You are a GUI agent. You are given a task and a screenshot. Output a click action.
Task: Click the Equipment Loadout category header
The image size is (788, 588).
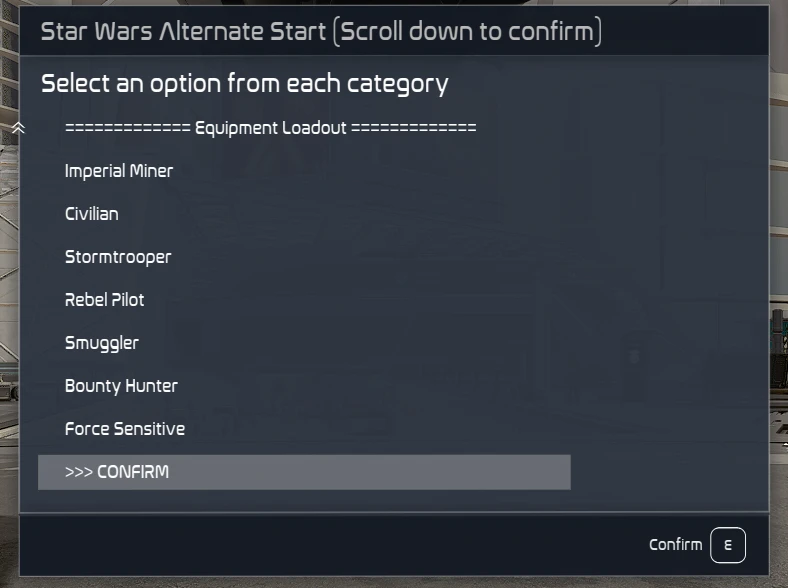(x=270, y=128)
